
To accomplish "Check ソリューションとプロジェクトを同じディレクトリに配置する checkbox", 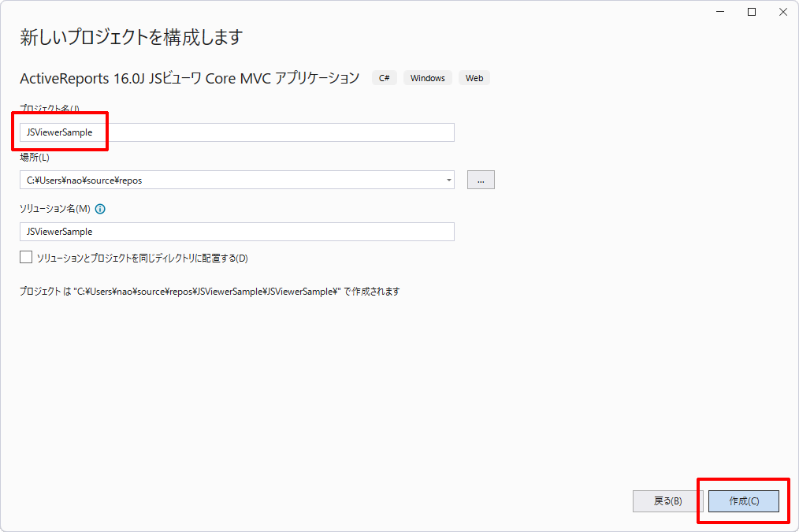I will (26, 258).
